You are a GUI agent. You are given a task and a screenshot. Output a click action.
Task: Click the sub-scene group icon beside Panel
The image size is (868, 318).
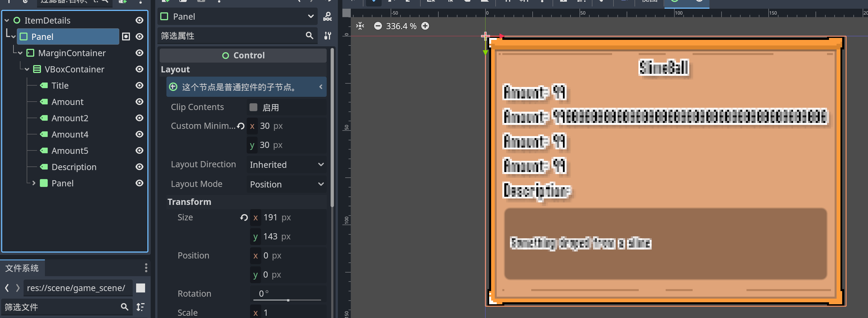point(126,36)
